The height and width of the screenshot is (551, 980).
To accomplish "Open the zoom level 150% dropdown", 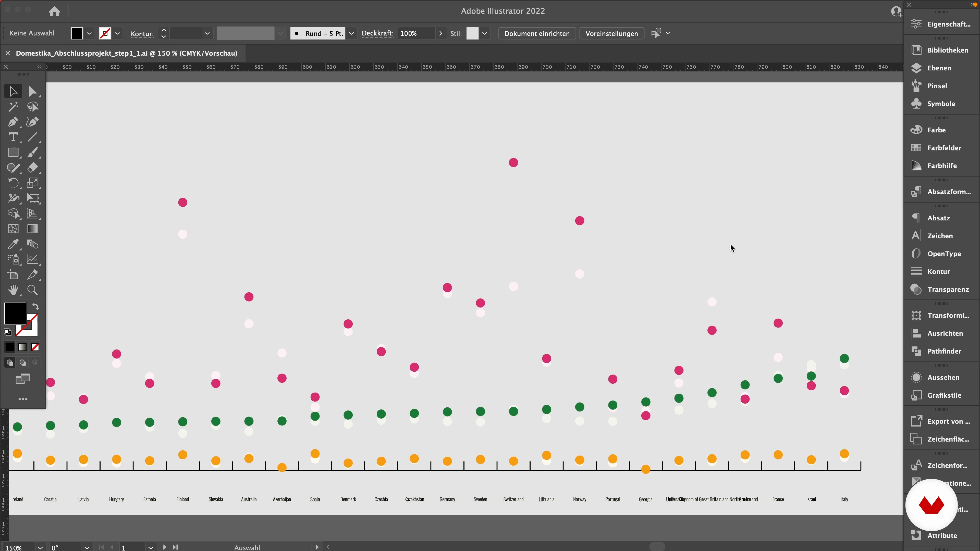I will tap(40, 548).
